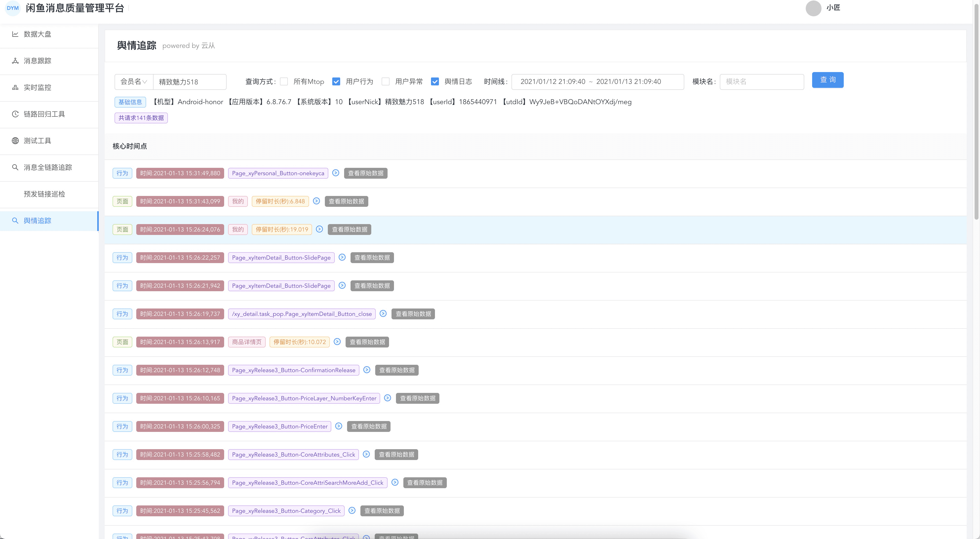Click the 测试工具 globe icon
Image resolution: width=980 pixels, height=539 pixels.
tap(15, 141)
